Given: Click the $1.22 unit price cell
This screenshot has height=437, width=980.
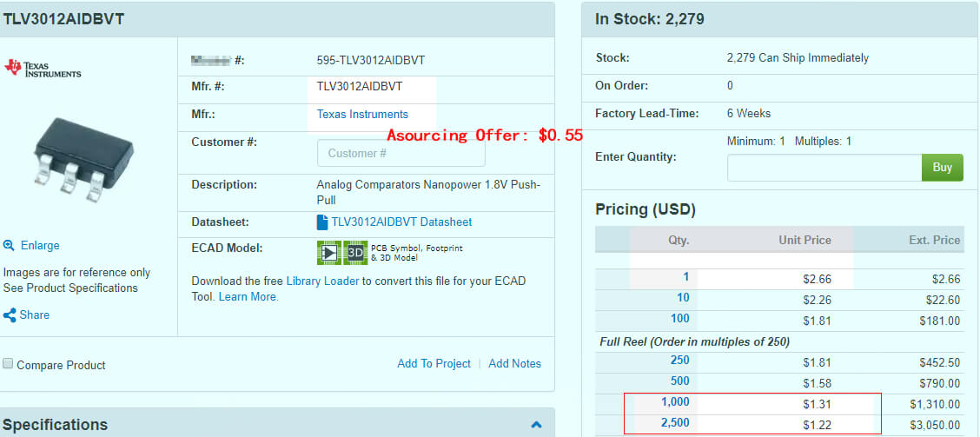Looking at the screenshot, I should click(x=818, y=425).
